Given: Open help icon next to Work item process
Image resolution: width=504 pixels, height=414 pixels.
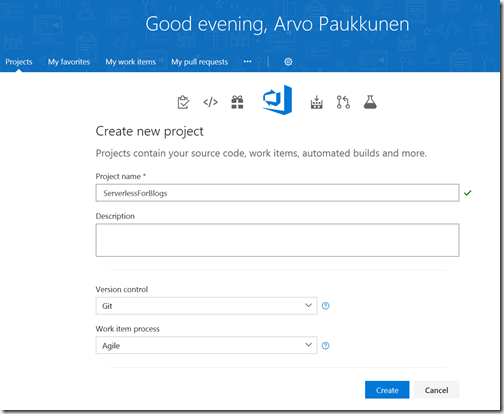Looking at the screenshot, I should coord(326,346).
